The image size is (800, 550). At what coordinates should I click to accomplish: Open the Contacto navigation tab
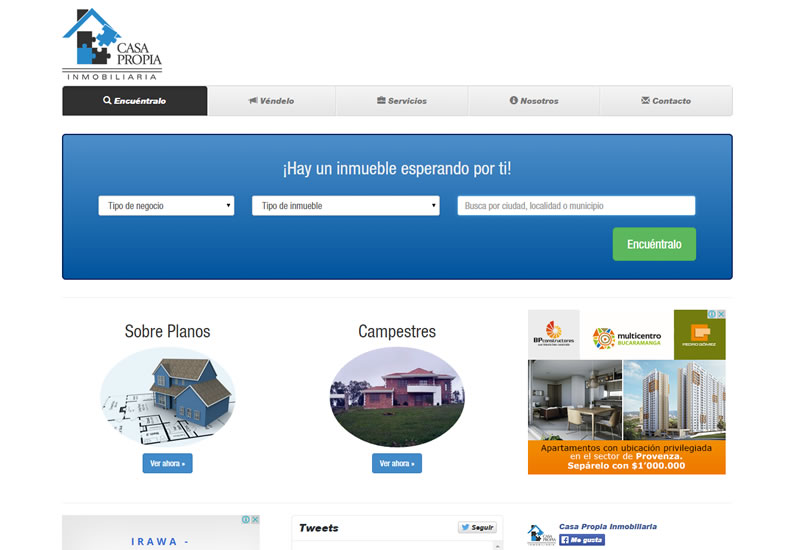[x=666, y=101]
